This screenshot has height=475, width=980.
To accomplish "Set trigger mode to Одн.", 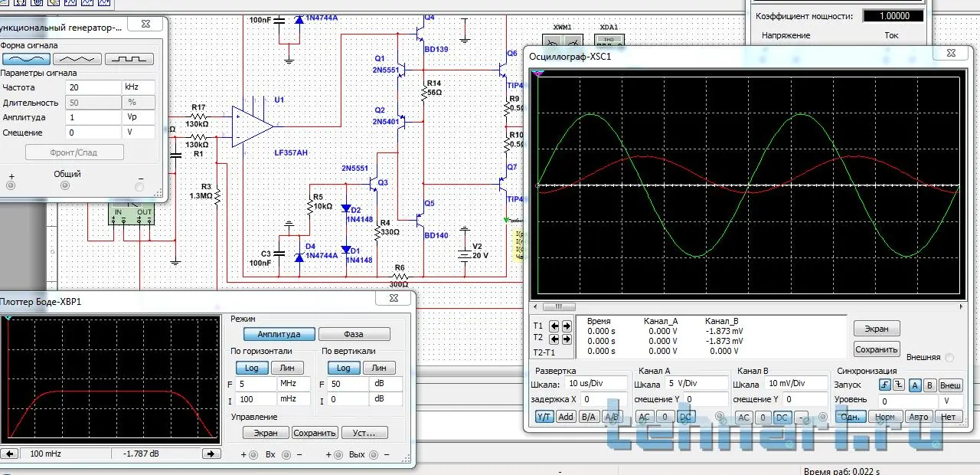I will tap(849, 417).
